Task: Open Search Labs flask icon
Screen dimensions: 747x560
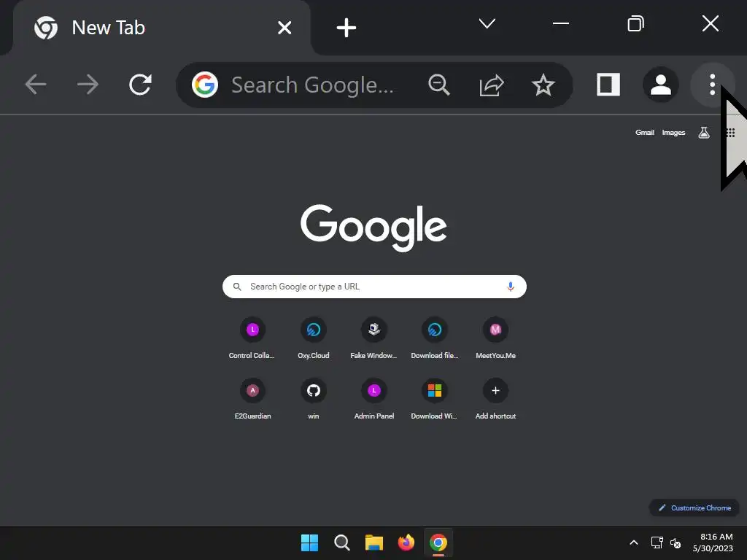Action: pyautogui.click(x=704, y=133)
